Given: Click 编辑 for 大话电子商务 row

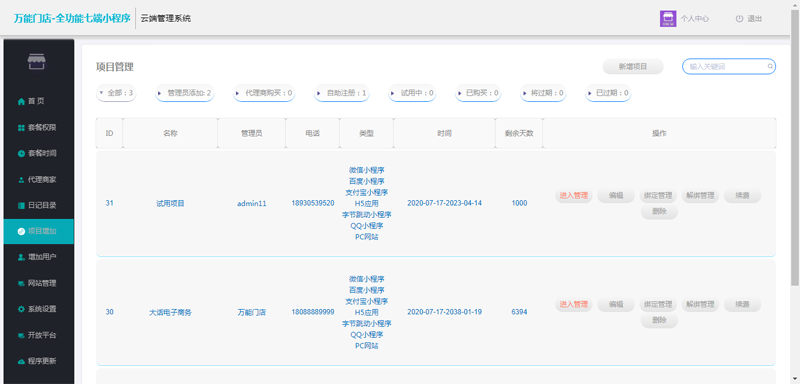Looking at the screenshot, I should [616, 304].
